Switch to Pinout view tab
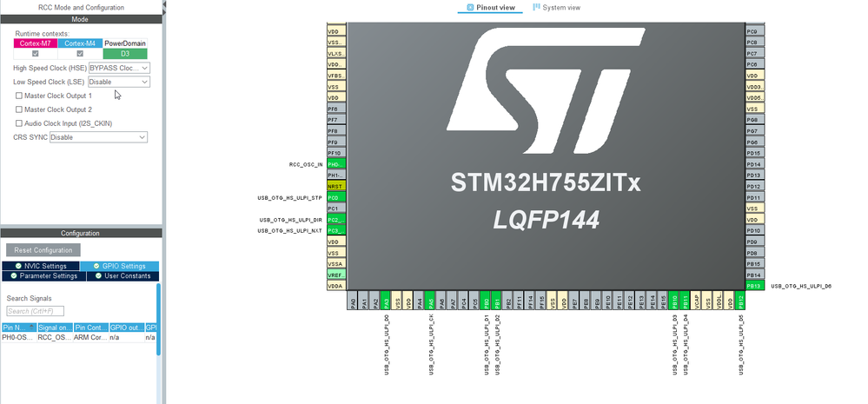The width and height of the screenshot is (868, 404). 490,8
